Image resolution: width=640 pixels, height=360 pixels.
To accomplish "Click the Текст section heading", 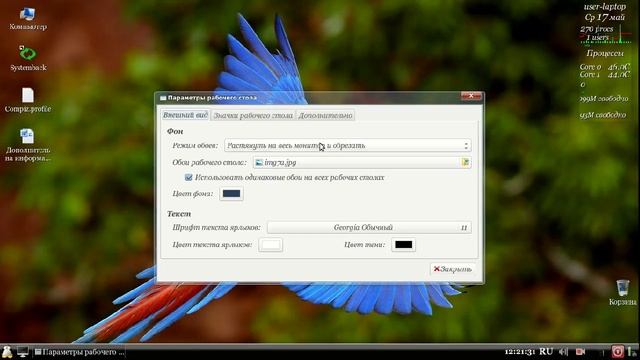I will click(179, 214).
